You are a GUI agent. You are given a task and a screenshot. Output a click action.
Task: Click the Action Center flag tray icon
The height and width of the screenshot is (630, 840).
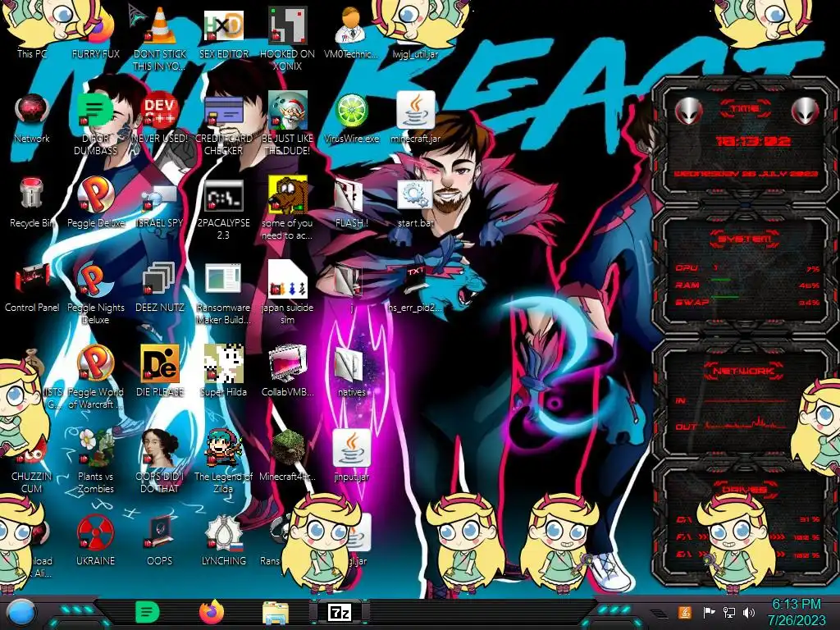click(709, 612)
